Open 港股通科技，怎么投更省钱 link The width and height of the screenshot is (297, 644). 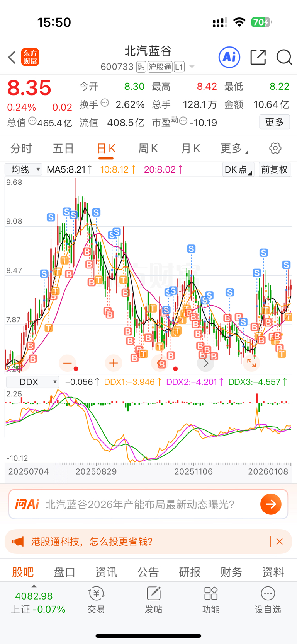pyautogui.click(x=92, y=542)
